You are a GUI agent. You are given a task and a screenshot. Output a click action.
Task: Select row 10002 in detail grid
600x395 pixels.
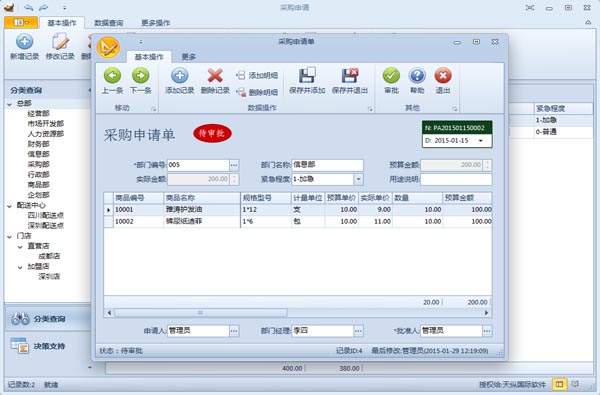coord(298,222)
